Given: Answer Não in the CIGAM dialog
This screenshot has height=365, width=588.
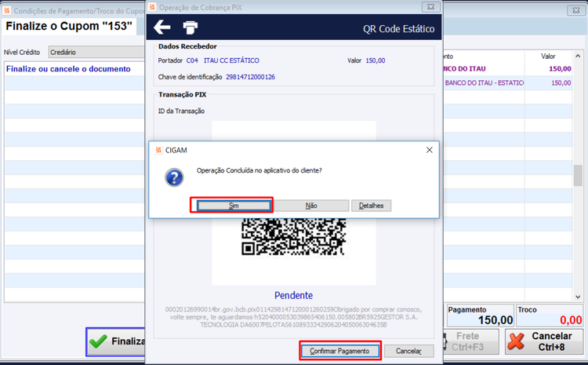Looking at the screenshot, I should point(311,206).
